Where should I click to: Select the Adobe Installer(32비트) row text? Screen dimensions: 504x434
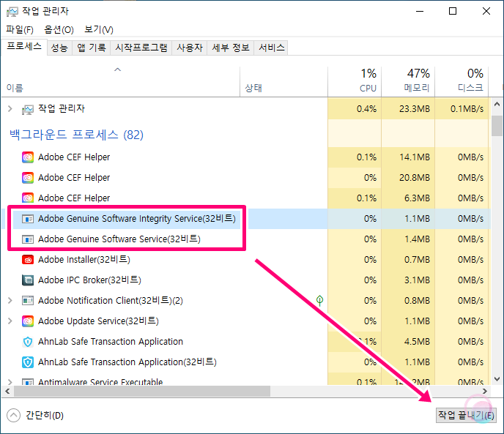coord(84,260)
